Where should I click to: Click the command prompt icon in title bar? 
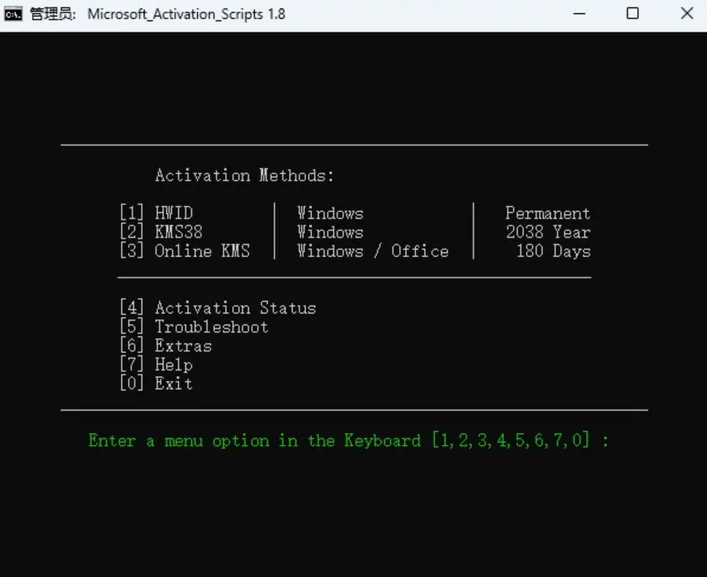click(14, 14)
